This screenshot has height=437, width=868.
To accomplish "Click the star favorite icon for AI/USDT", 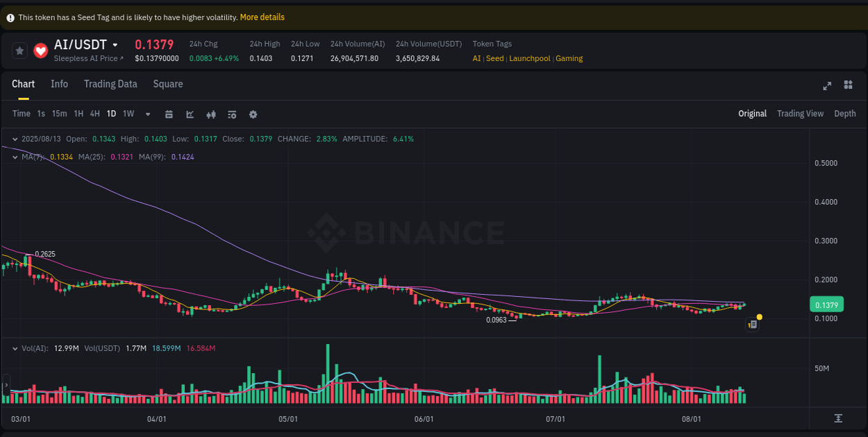I will [19, 50].
